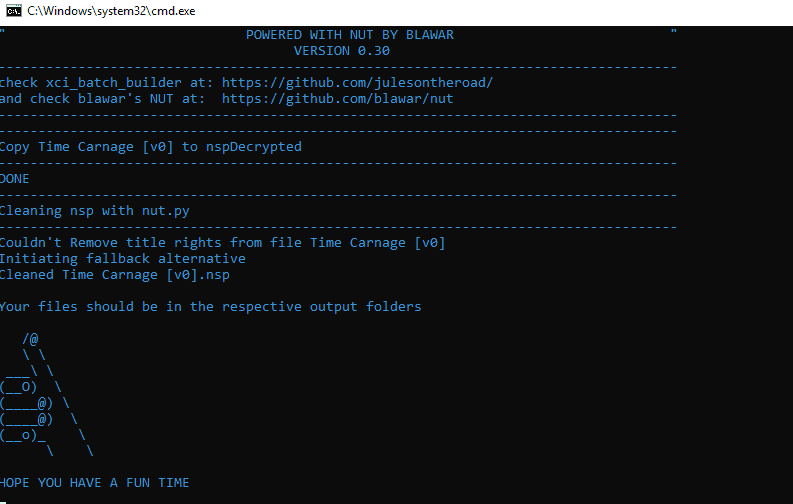793x504 pixels.
Task: Click the ASCII art /@ symbol at top
Action: 30,339
